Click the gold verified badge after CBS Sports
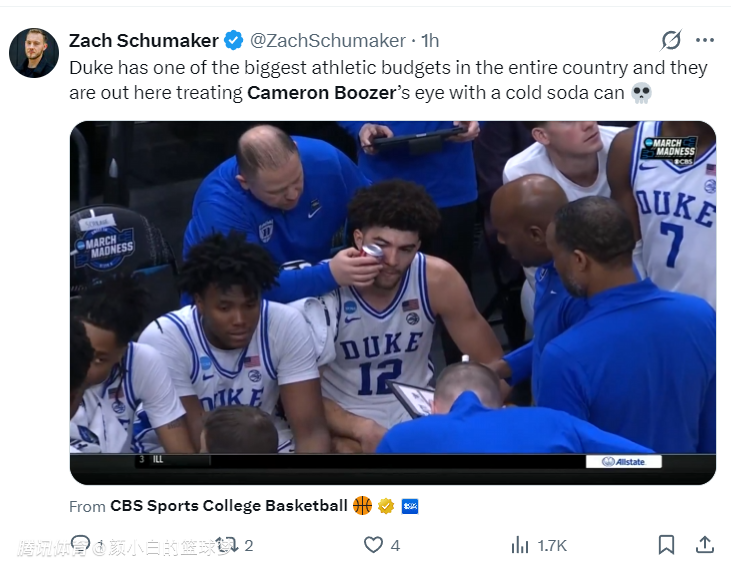This screenshot has width=731, height=572. click(x=386, y=506)
